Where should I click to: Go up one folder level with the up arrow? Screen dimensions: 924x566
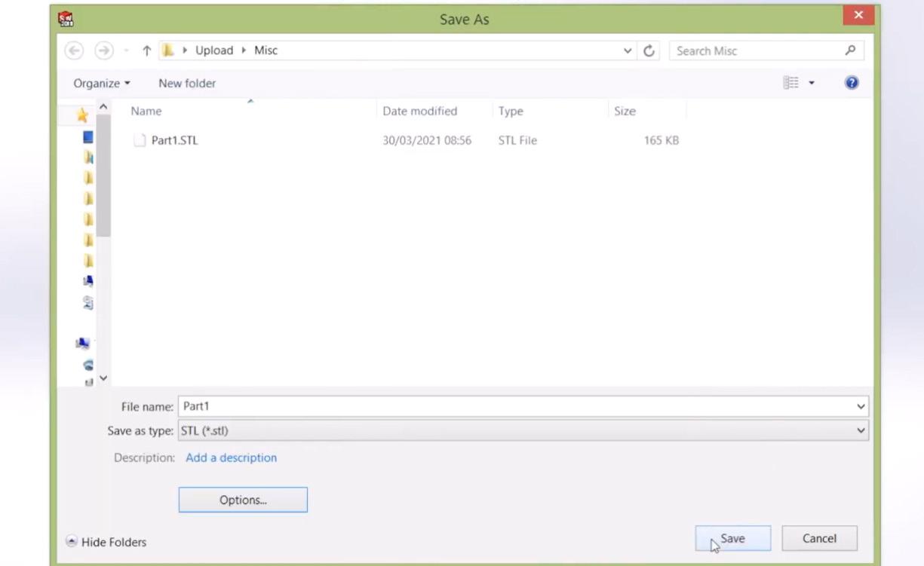tap(147, 50)
